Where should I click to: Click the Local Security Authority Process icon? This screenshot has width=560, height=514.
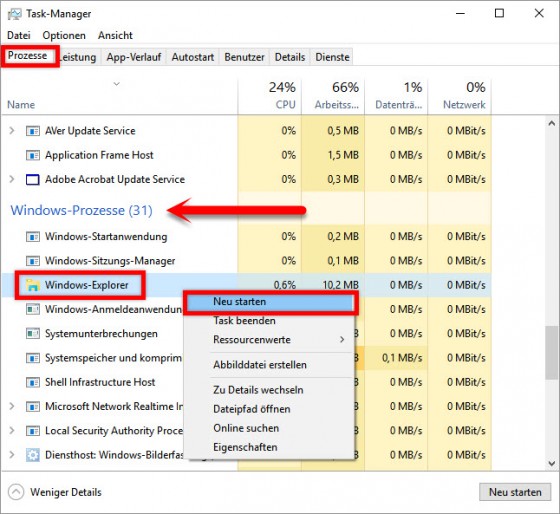point(33,431)
